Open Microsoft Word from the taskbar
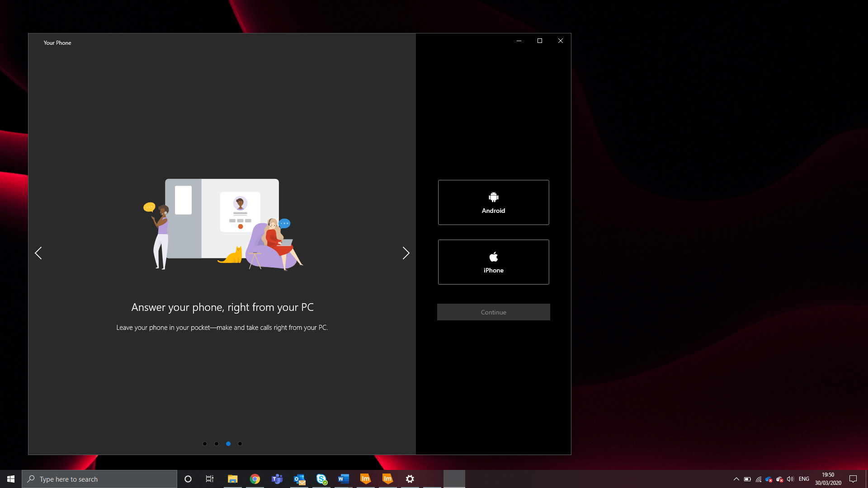Image resolution: width=868 pixels, height=488 pixels. click(344, 479)
